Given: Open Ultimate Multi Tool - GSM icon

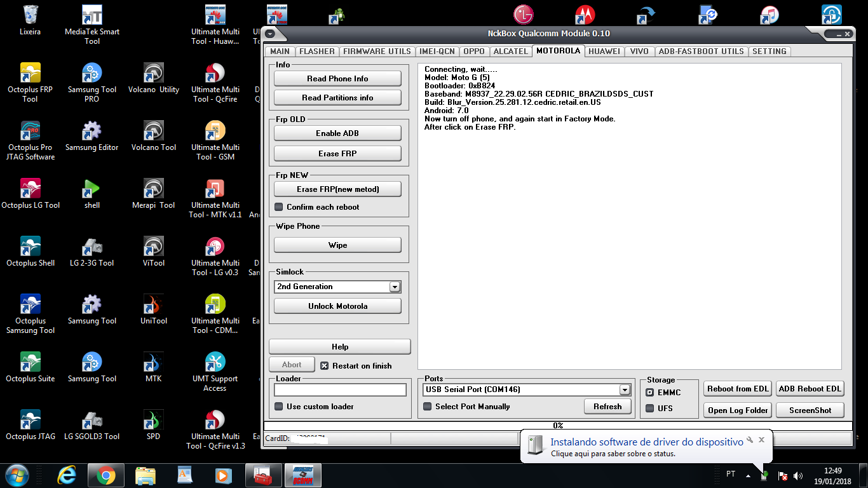Looking at the screenshot, I should click(215, 140).
